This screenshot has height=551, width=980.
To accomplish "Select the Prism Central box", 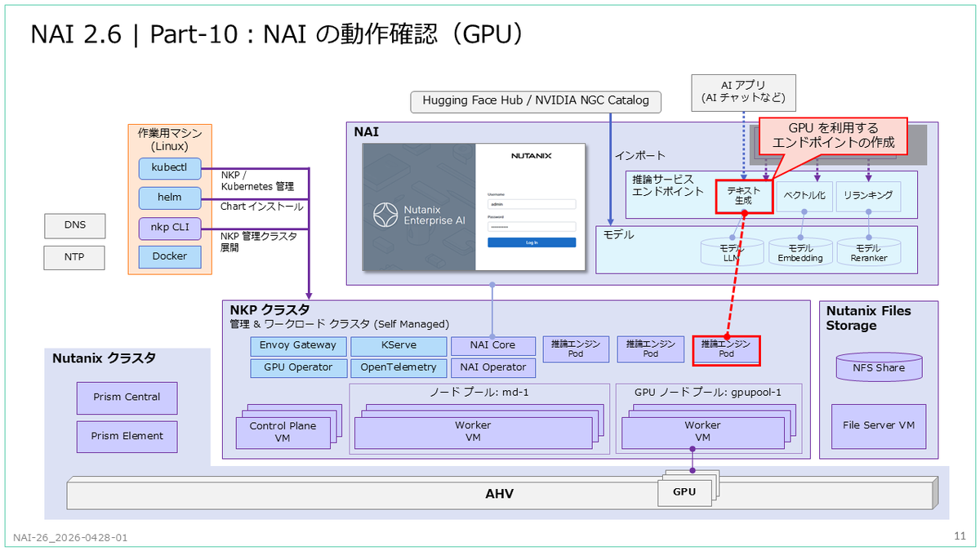I will (126, 398).
